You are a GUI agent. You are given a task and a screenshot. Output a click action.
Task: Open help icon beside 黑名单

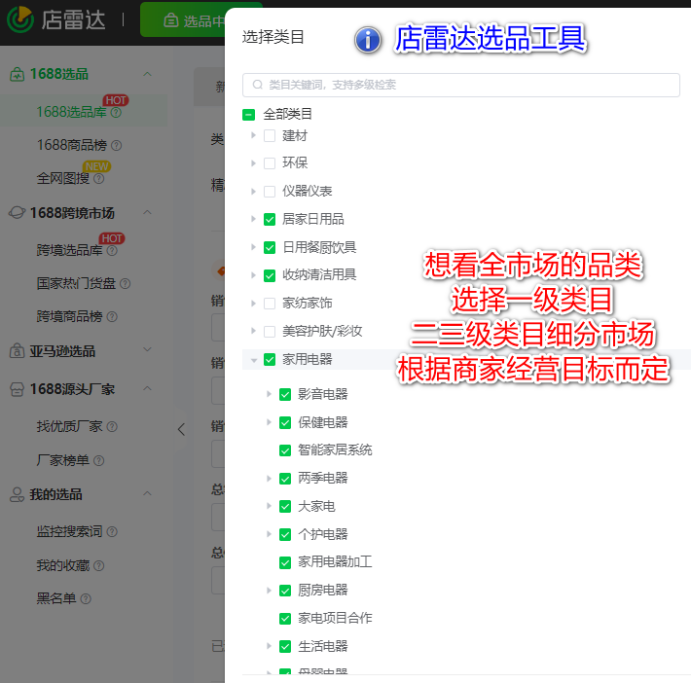86,599
